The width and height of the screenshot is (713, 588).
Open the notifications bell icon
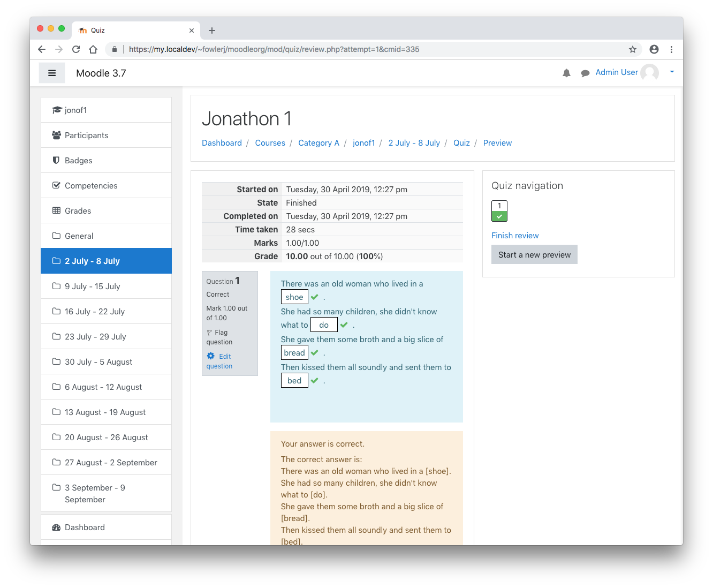coord(566,73)
